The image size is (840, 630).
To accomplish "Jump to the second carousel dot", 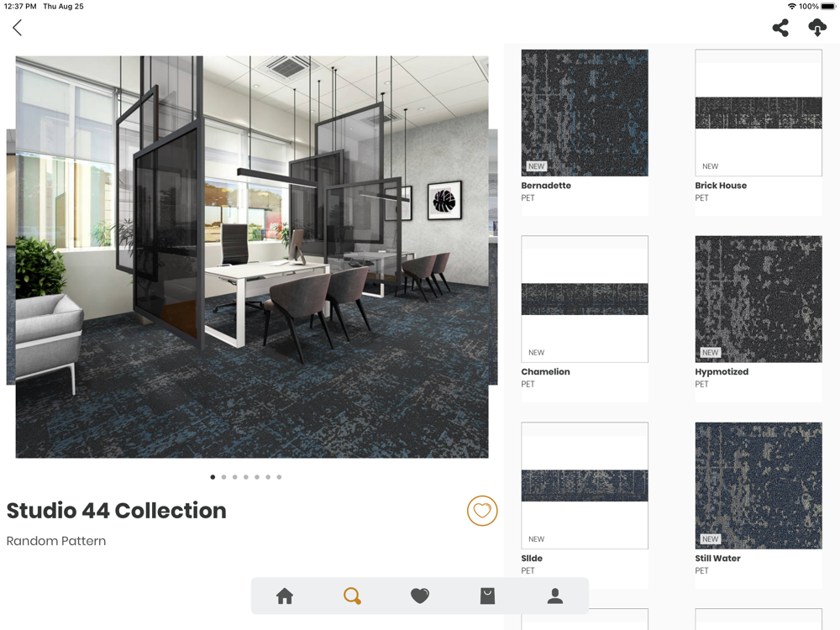I will [224, 477].
